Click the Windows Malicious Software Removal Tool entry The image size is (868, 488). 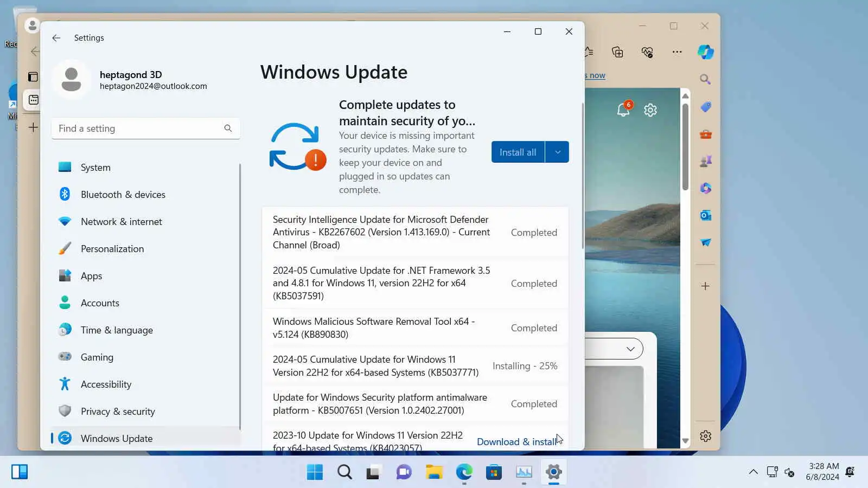coord(415,328)
